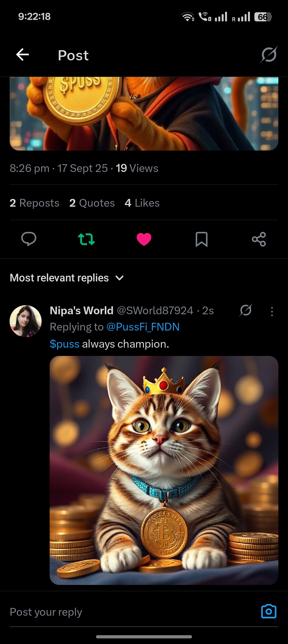Tap the back arrow in the header
This screenshot has width=288, height=644.
click(x=22, y=55)
